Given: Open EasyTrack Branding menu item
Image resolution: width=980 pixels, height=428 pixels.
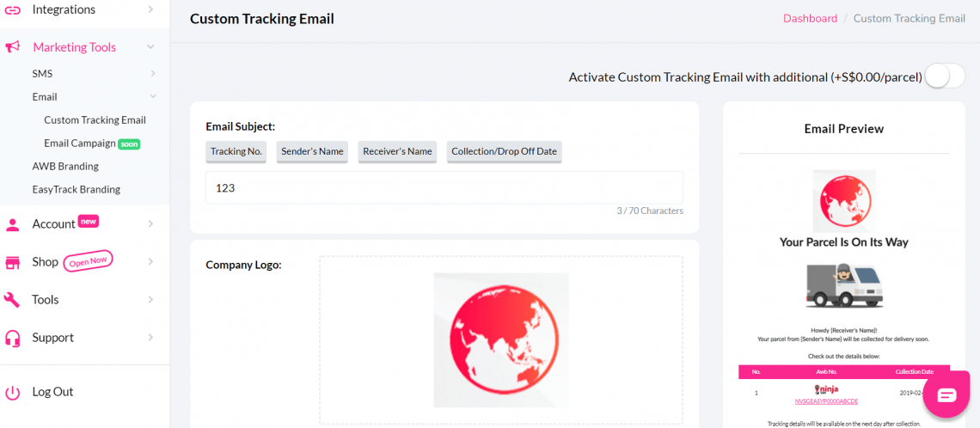Looking at the screenshot, I should [76, 190].
